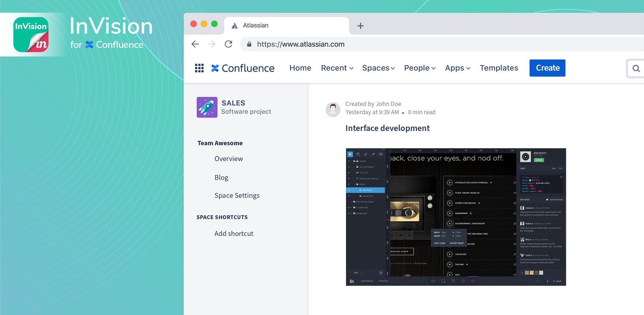Click the purple inspect code icon
644x315 pixels.
[473, 281]
